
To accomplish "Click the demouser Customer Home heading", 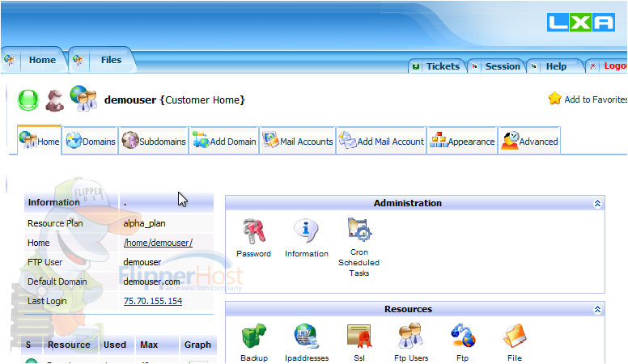I will click(x=175, y=99).
